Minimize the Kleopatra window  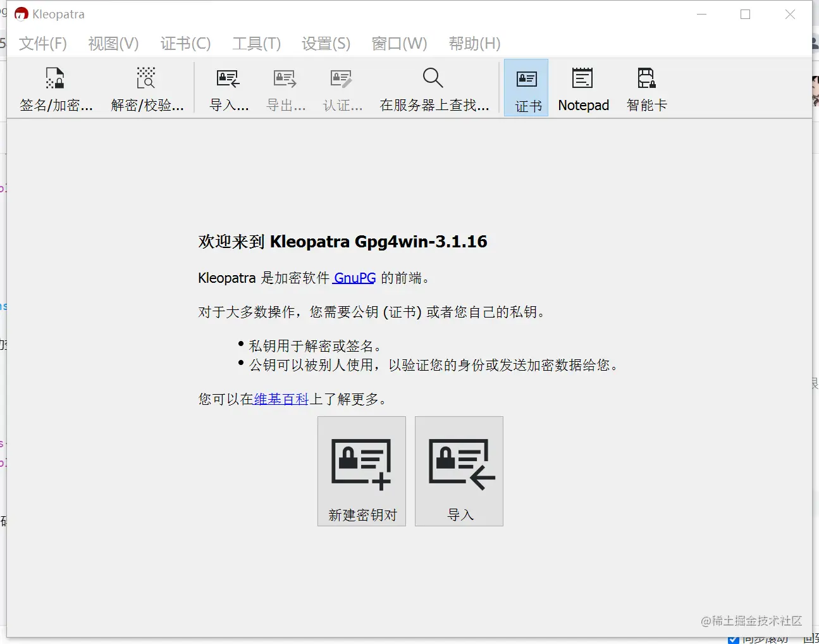(701, 15)
